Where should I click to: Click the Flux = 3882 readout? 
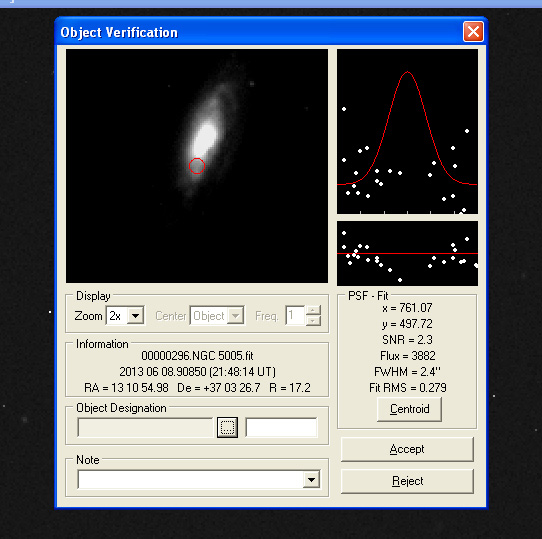point(408,356)
